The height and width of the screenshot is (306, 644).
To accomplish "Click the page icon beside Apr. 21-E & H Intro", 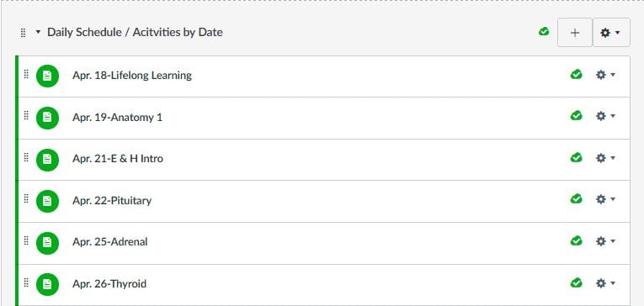I will click(47, 160).
